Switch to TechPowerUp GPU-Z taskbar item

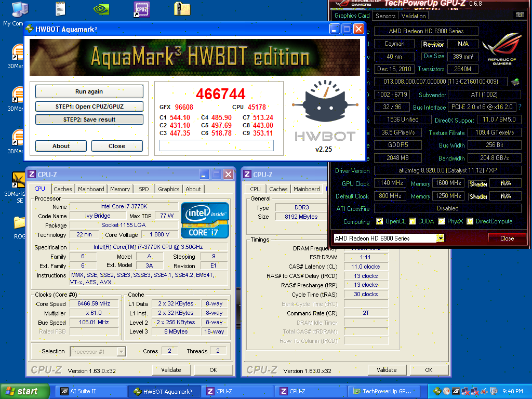[x=384, y=391]
